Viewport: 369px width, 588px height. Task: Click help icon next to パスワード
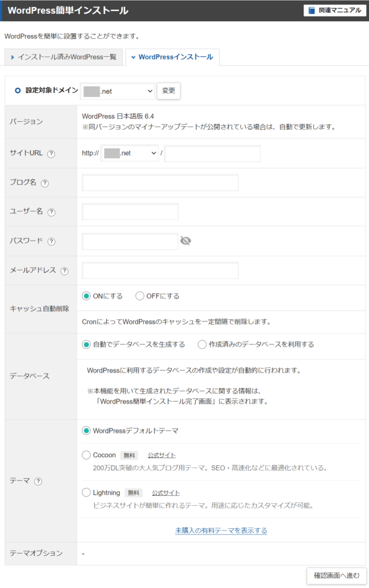(51, 242)
